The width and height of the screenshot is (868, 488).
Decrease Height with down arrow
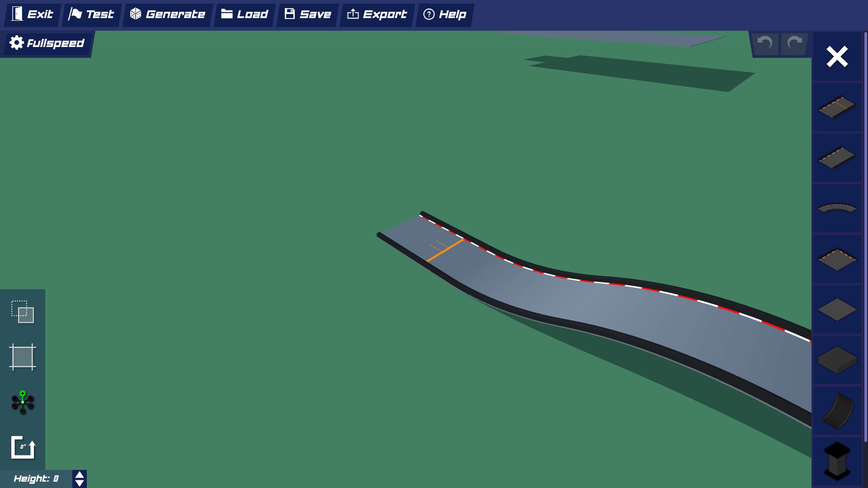80,483
